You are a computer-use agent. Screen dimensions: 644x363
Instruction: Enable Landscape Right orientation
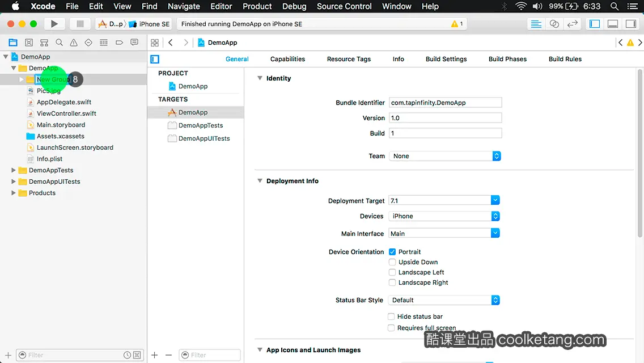pos(392,282)
